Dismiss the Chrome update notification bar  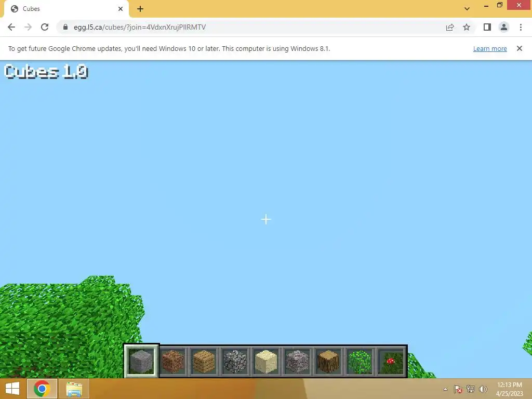[x=520, y=48]
